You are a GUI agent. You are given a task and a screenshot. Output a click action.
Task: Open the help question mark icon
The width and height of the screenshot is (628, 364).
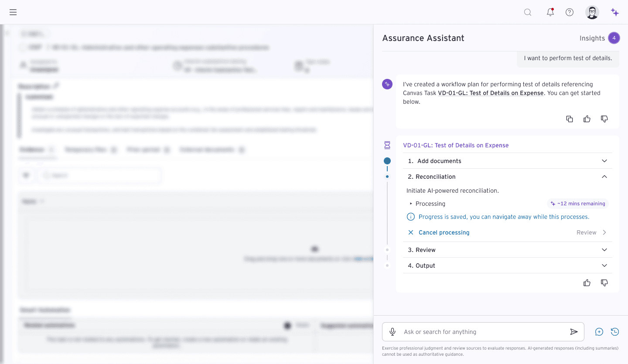[570, 12]
